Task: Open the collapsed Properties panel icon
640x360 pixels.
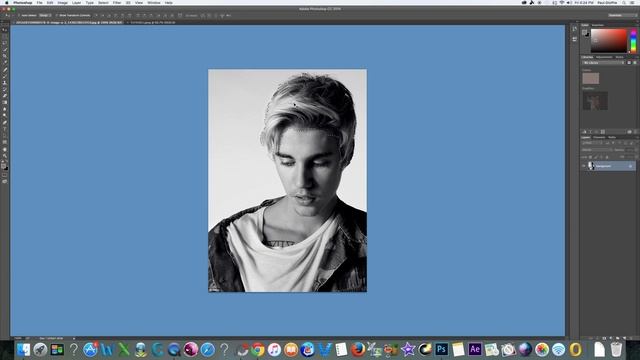Action: [575, 39]
